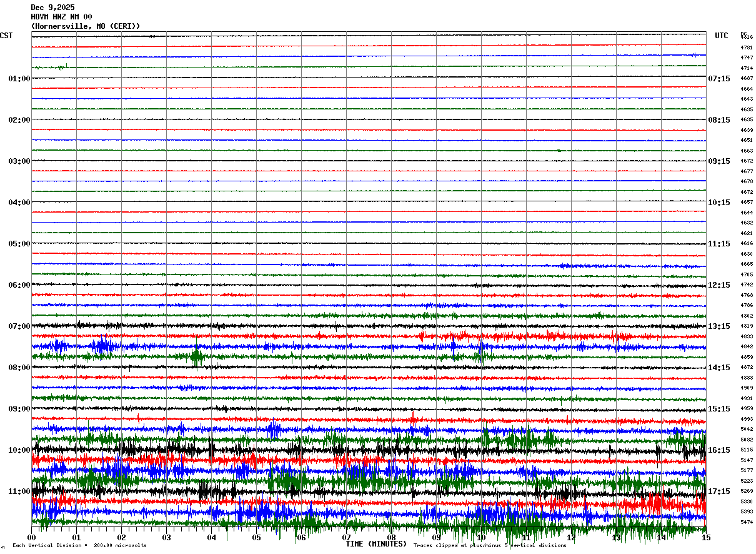This screenshot has height=554, width=756.
Task: Click the DC offset value '4781'
Action: 747,48
